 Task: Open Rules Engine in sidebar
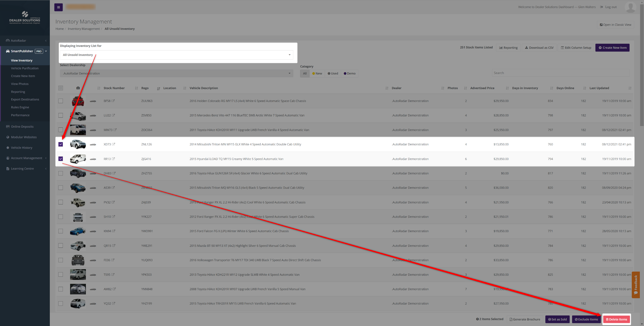coord(20,107)
